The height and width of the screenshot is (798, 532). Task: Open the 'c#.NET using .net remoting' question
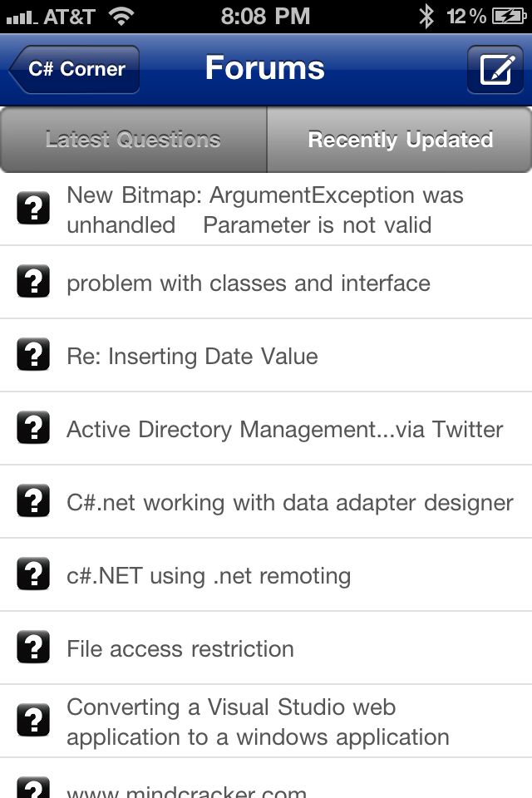[x=208, y=575]
